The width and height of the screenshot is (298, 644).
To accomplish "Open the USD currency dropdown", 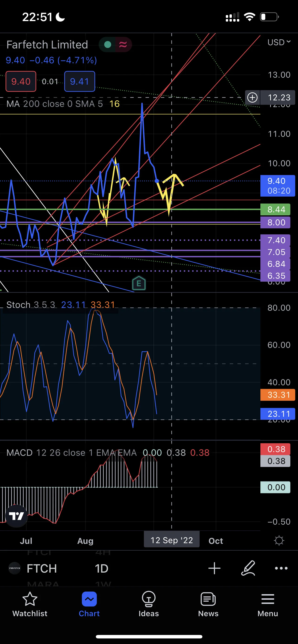I will pos(279,42).
